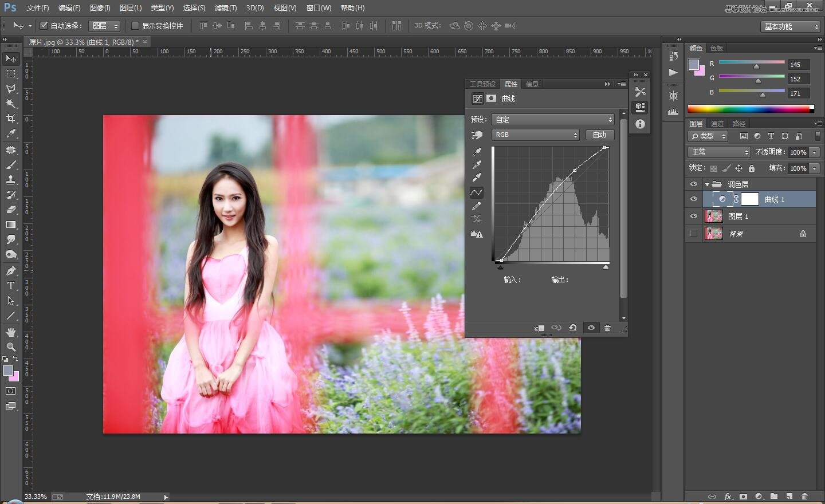This screenshot has width=825, height=504.
Task: Open the RGB channel dropdown
Action: pyautogui.click(x=536, y=135)
